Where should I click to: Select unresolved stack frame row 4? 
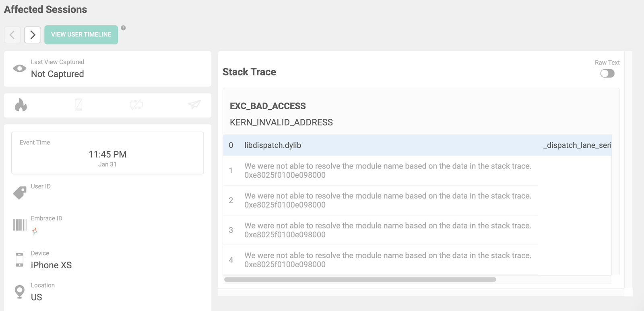pyautogui.click(x=380, y=260)
